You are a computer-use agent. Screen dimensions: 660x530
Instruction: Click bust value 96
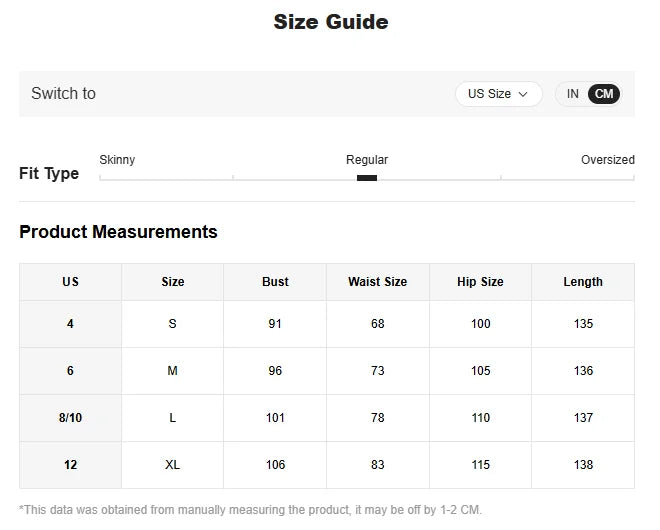(275, 371)
